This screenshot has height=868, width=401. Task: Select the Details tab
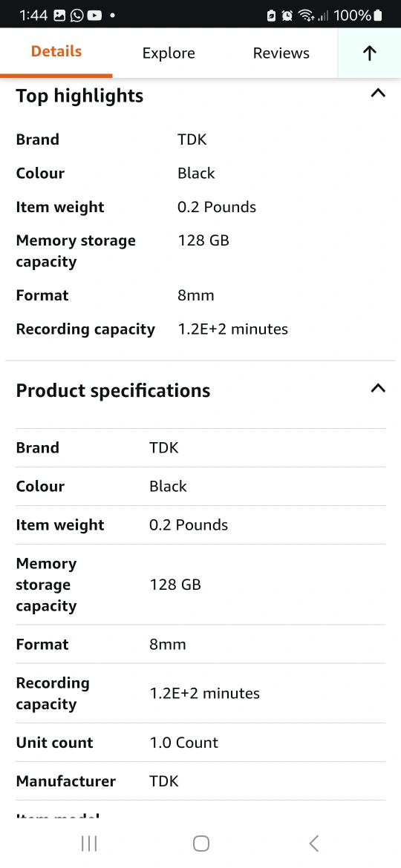(x=56, y=52)
